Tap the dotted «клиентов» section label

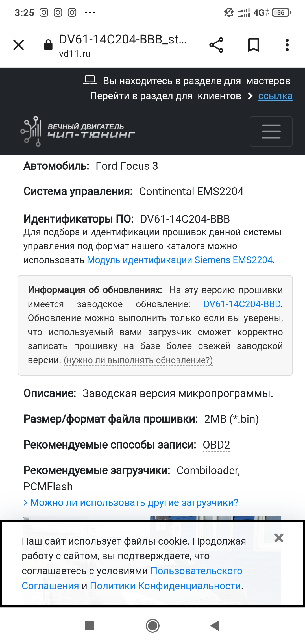(219, 96)
